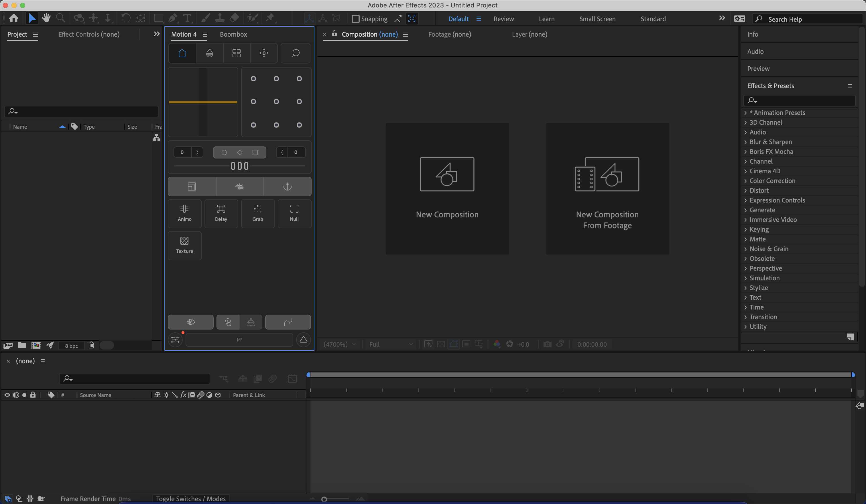Click the New Composition button
866x504 pixels.
coord(447,188)
